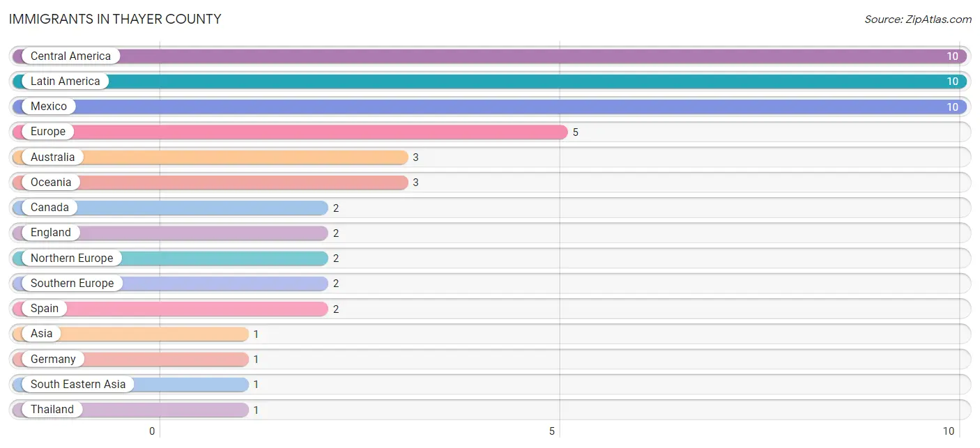Select the South Eastern Asia bar
This screenshot has width=980, height=448.
pos(130,385)
